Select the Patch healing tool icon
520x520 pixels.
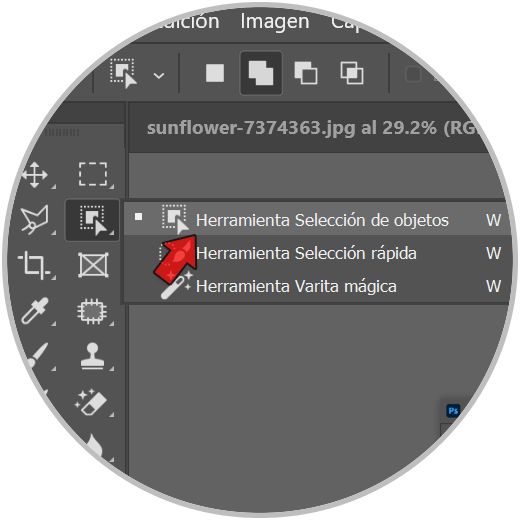point(92,311)
